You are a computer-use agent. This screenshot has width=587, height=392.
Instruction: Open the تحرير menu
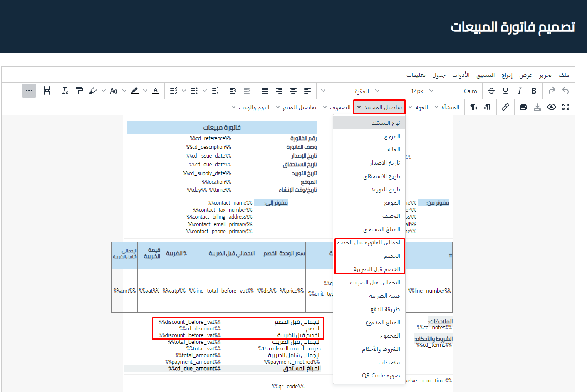click(x=545, y=75)
